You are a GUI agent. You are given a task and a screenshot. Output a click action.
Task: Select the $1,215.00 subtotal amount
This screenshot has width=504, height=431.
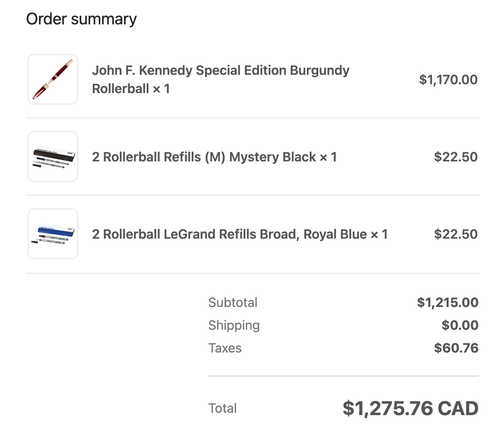tap(448, 303)
